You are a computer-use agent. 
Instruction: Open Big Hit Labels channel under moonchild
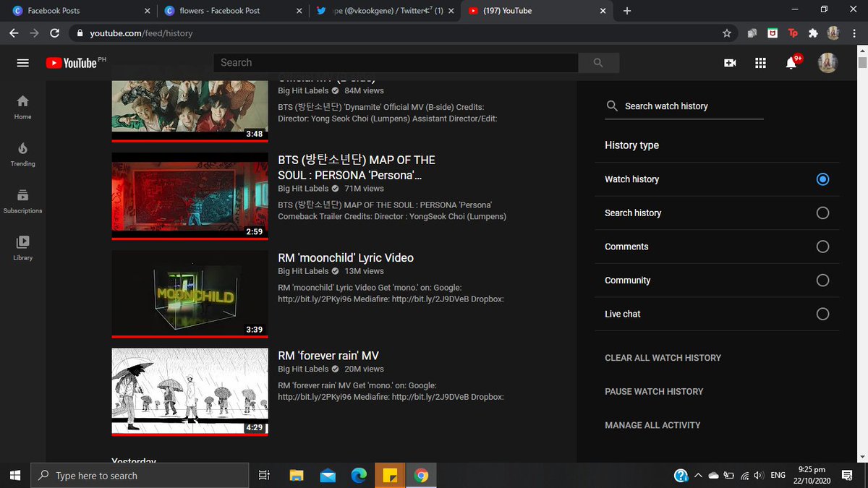coord(303,271)
